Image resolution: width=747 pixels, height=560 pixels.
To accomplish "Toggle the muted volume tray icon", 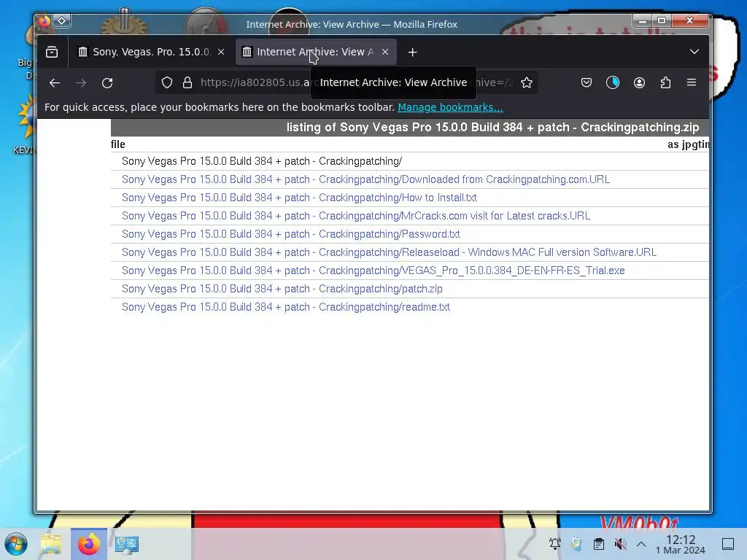I will [620, 544].
